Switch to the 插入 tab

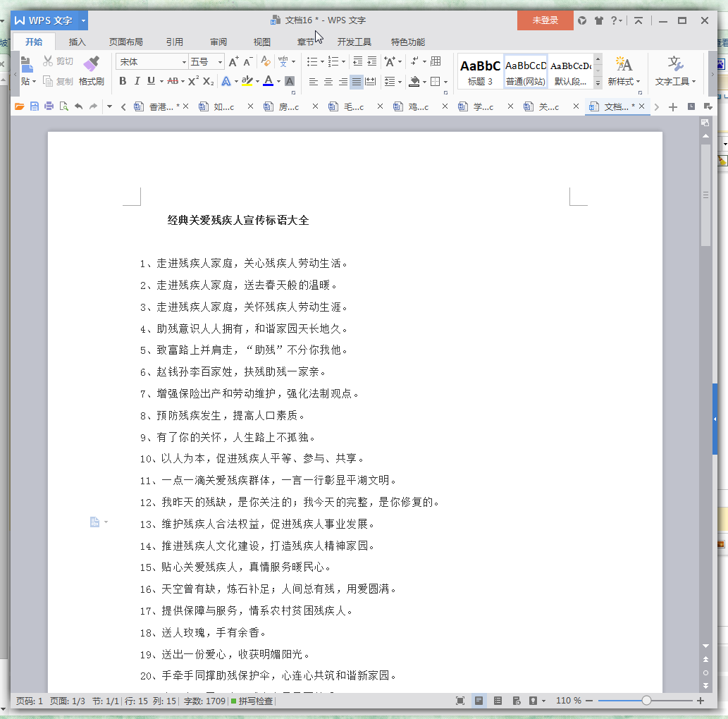point(77,42)
